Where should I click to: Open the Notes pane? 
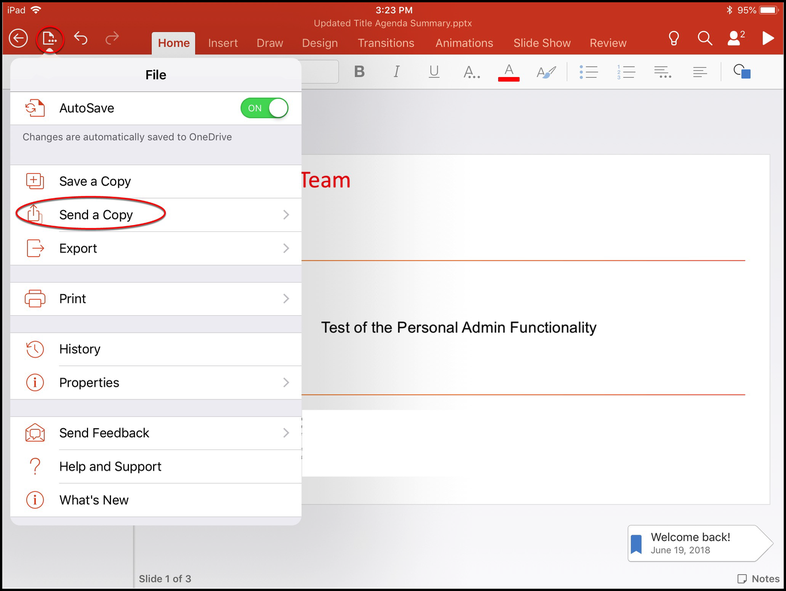coord(758,579)
